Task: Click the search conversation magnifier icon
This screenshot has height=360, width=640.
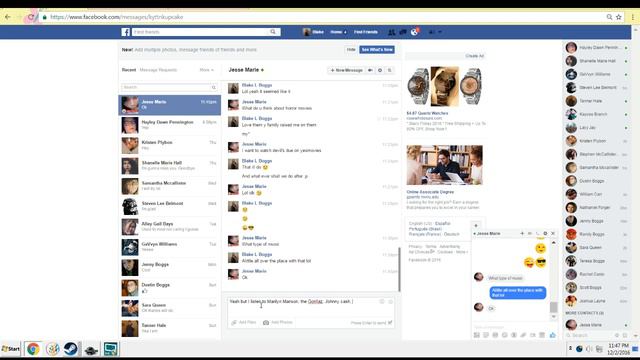Action: point(390,70)
